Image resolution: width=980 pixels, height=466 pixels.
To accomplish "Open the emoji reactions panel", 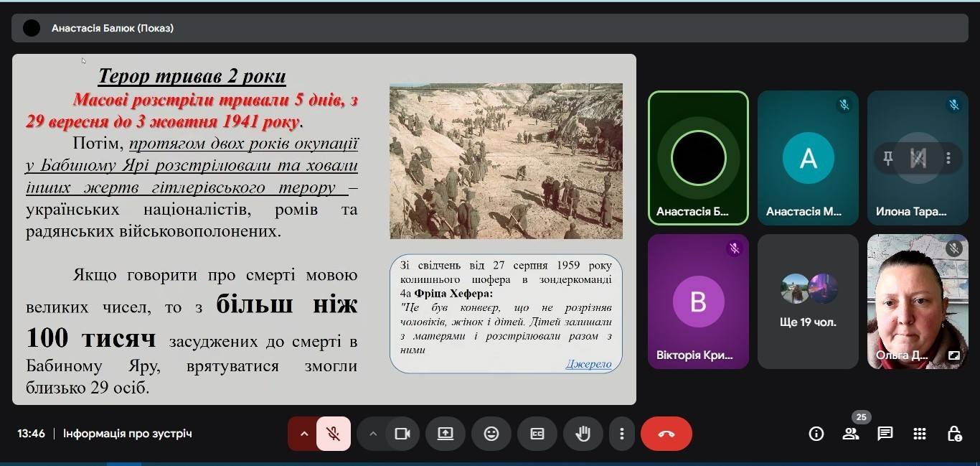I will click(x=491, y=434).
